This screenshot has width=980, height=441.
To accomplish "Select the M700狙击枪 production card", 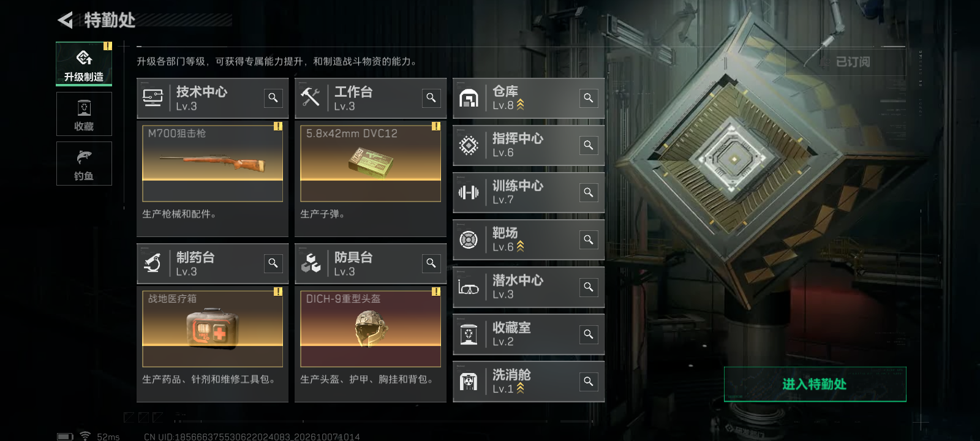I will pyautogui.click(x=213, y=164).
